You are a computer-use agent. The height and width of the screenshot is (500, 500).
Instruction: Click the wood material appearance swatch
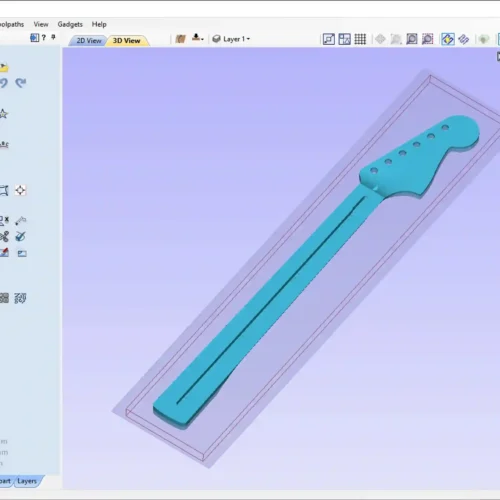[180, 39]
